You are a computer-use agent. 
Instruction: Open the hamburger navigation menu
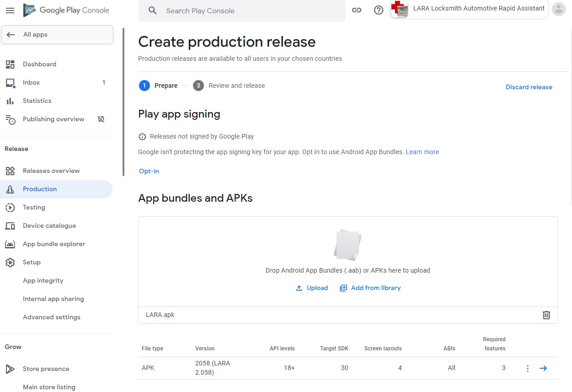[10, 10]
